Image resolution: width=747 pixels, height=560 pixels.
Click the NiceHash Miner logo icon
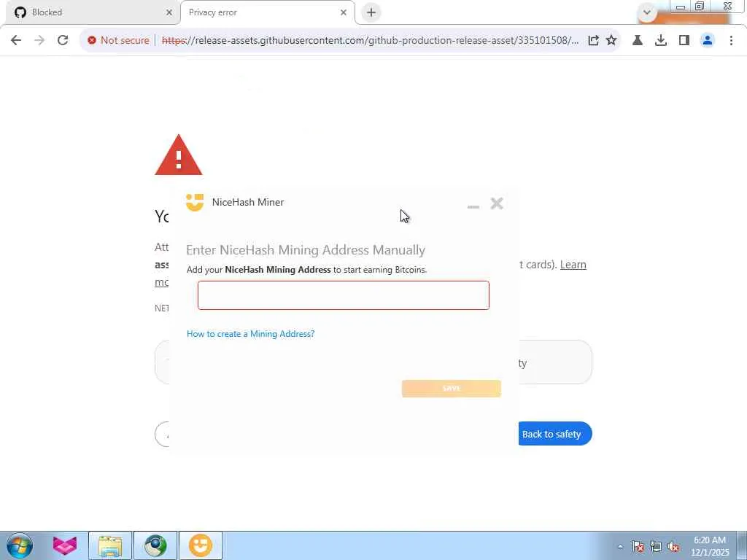(x=195, y=203)
